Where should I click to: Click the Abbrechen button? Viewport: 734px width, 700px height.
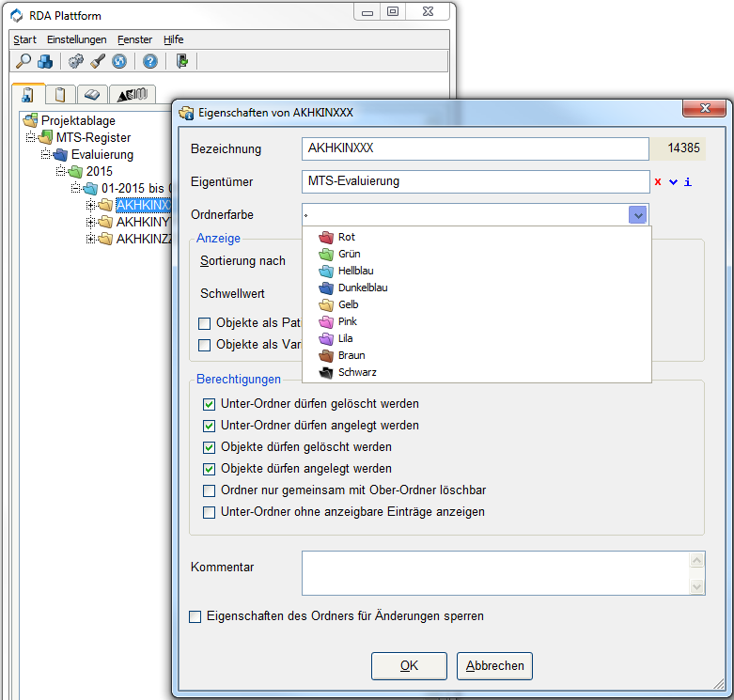pyautogui.click(x=495, y=665)
